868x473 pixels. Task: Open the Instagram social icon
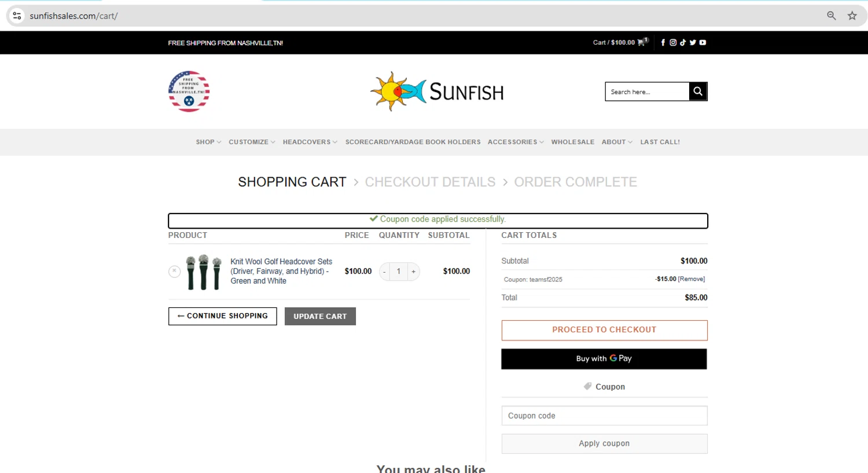(x=673, y=42)
